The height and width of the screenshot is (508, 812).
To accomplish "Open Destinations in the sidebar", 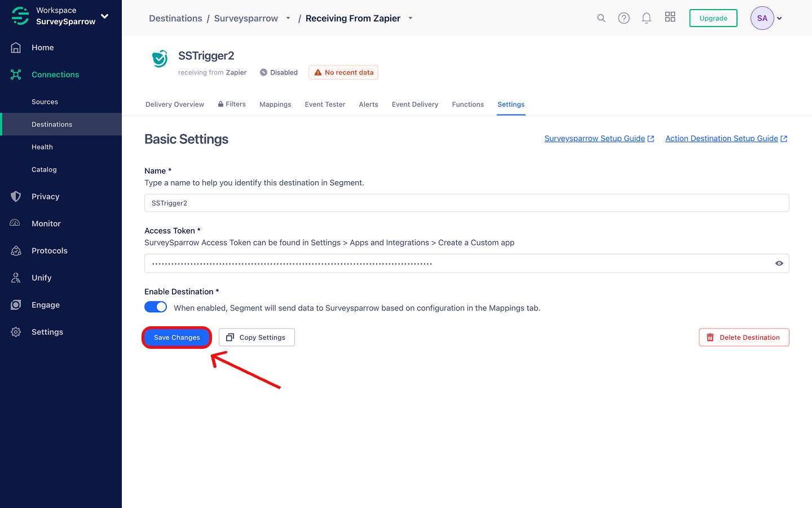I will point(61,124).
